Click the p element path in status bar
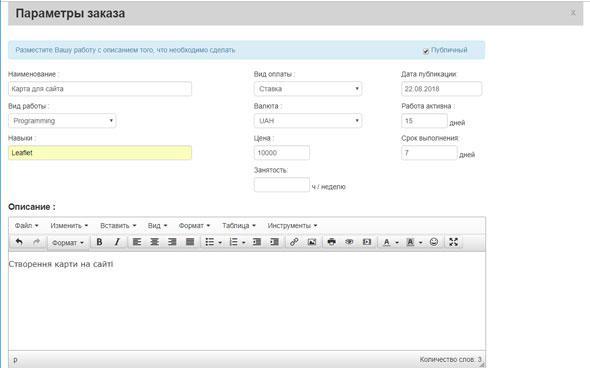This screenshot has width=590, height=368. coord(15,360)
